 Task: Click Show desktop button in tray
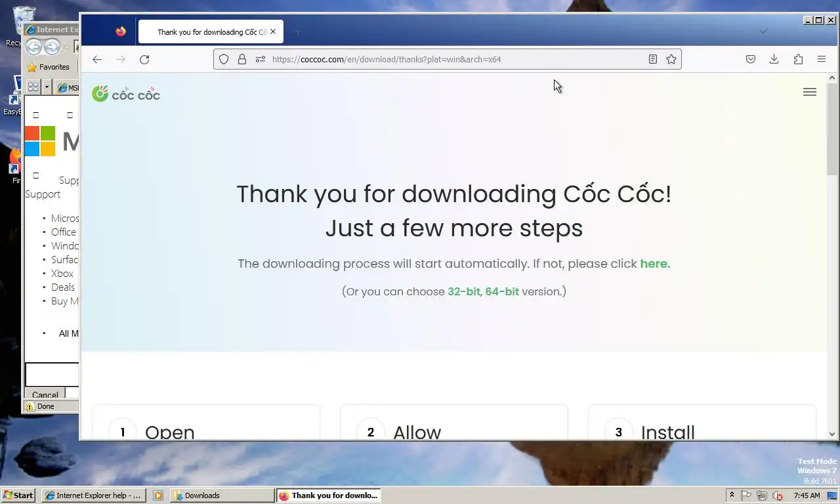[x=833, y=495]
